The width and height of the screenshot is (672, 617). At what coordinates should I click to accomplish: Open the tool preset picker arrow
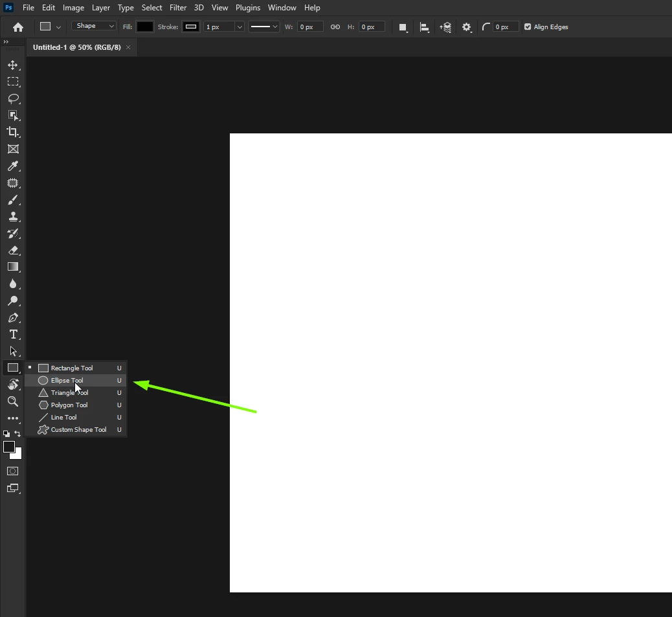59,27
